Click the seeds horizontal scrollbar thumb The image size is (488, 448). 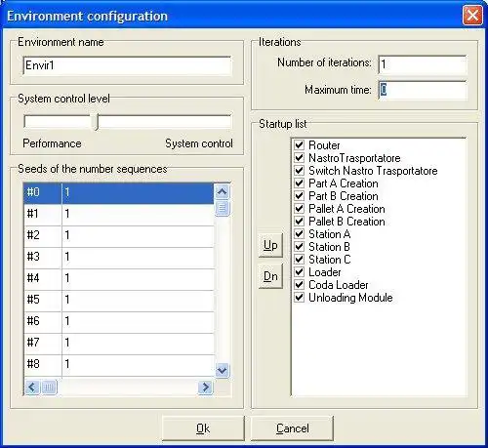[x=49, y=387]
